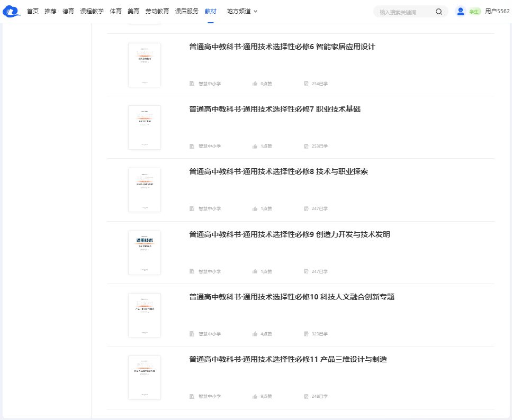Like the 职业技术基础 textbook via thumbs-up
This screenshot has height=420, width=512.
click(255, 147)
